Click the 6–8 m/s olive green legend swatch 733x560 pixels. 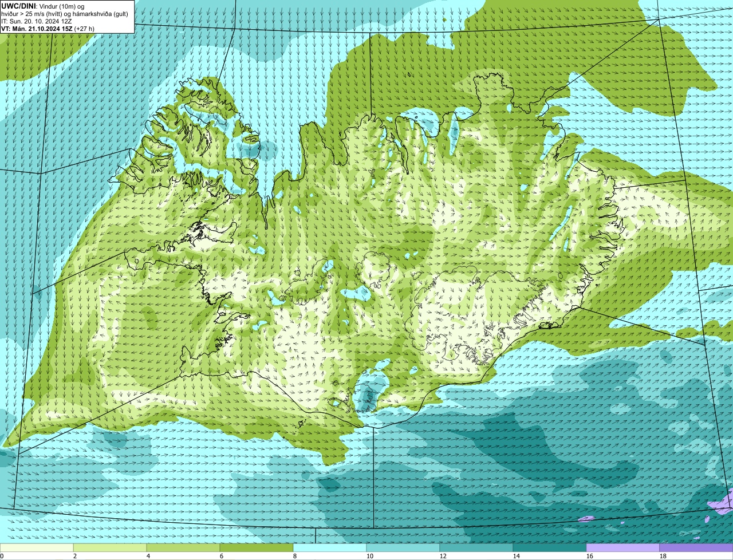[257, 547]
